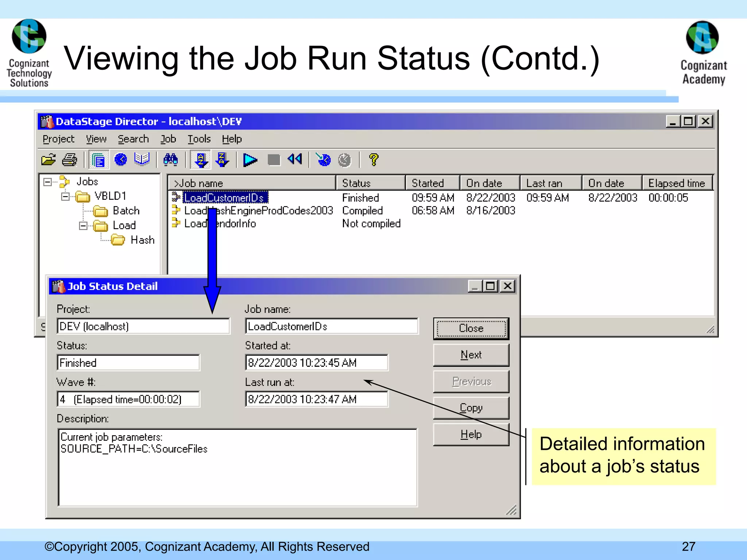Click the Print toolbar icon
The height and width of the screenshot is (560, 747).
(69, 160)
